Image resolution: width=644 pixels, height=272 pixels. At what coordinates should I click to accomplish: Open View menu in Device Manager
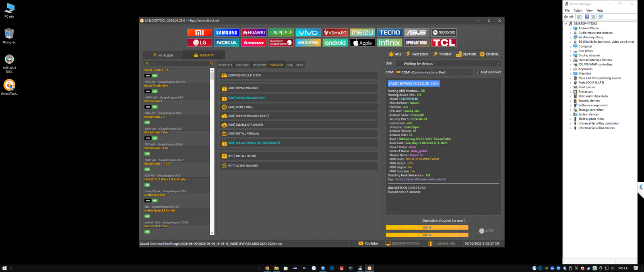click(589, 10)
